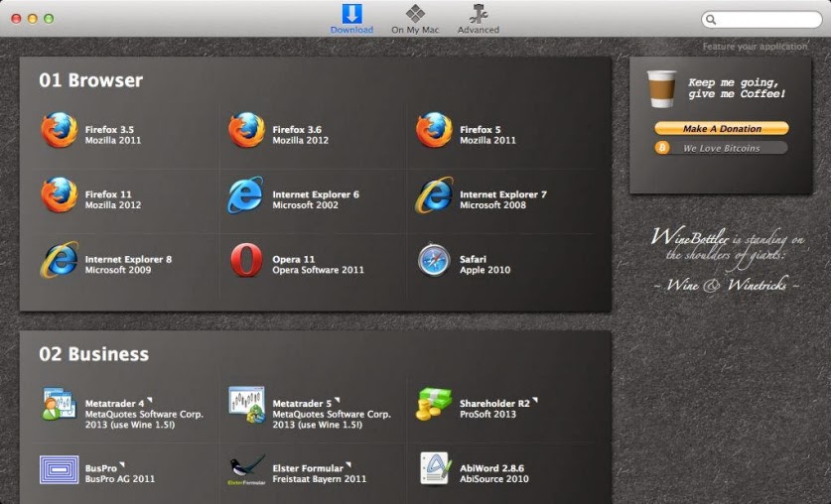Image resolution: width=831 pixels, height=504 pixels.
Task: Click the BusPro label text
Action: point(100,468)
